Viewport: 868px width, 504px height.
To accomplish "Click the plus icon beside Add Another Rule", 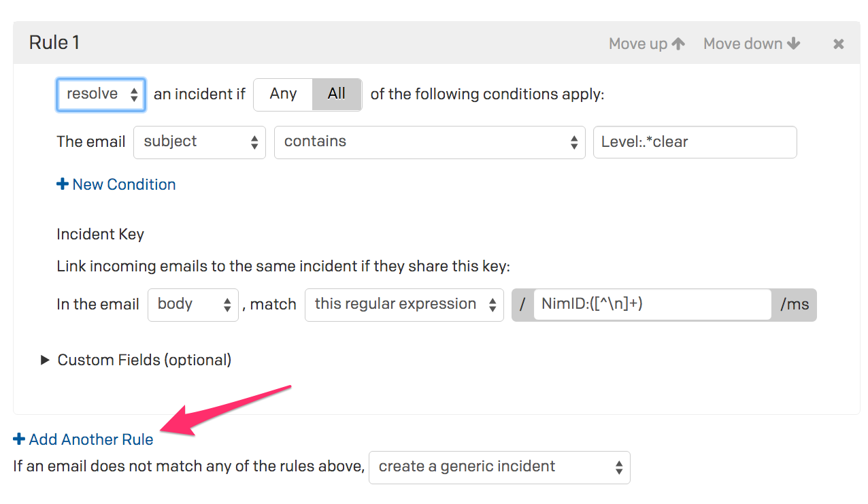I will click(x=19, y=439).
